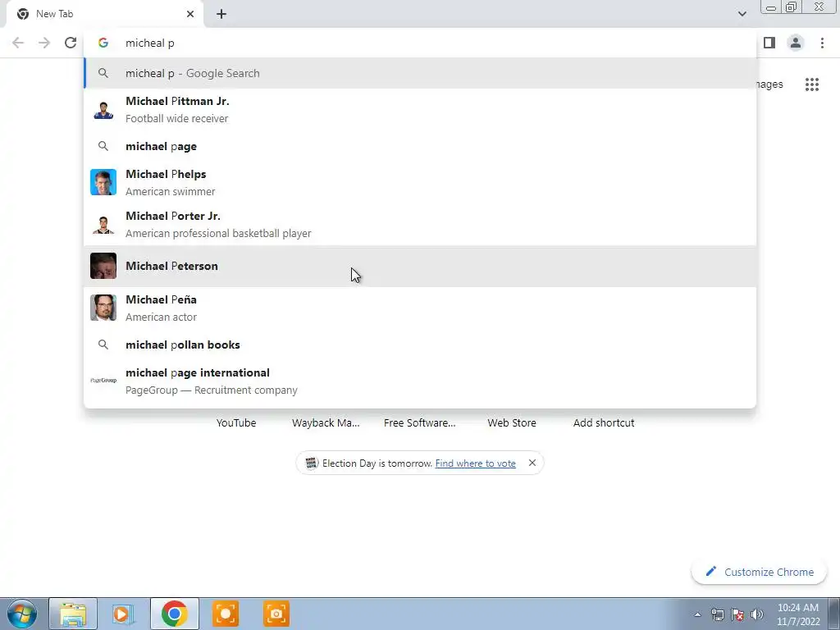Screen dimensions: 840x630
Task: Open Chrome's three-dot menu
Action: tap(822, 43)
